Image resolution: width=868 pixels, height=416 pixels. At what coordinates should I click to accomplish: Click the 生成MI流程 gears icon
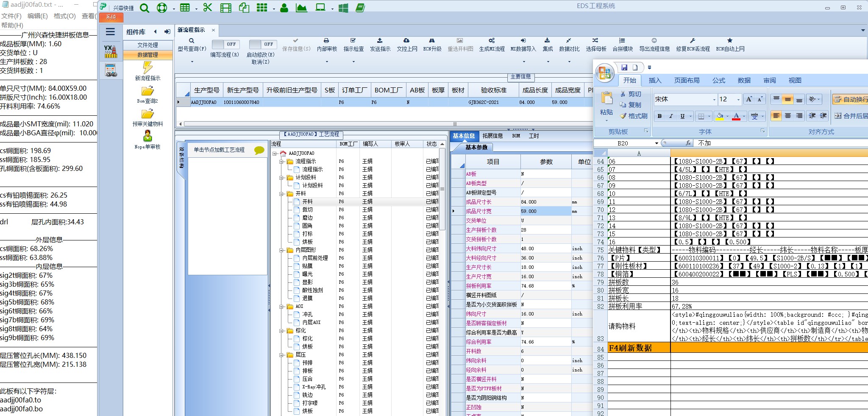[492, 41]
